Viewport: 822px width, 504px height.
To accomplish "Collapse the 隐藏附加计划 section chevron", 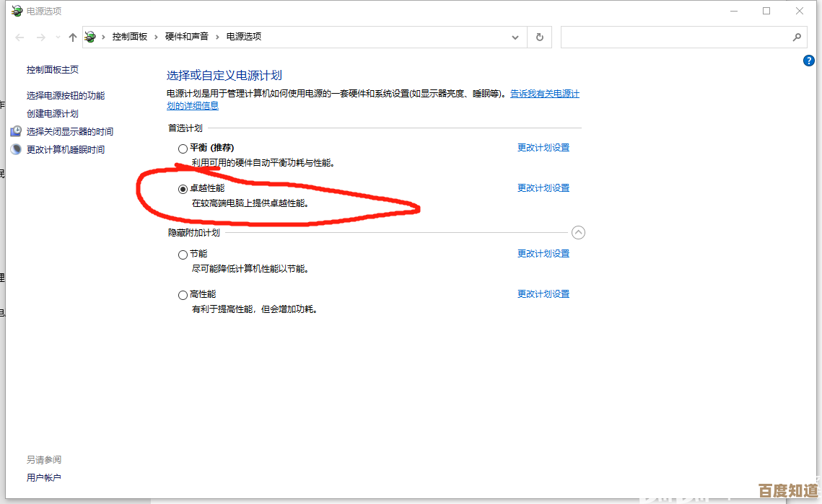I will coord(578,232).
